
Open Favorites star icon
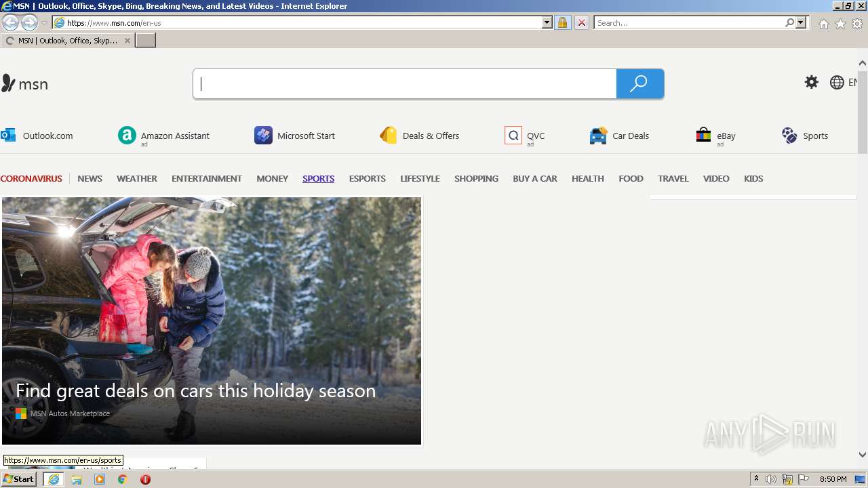pyautogui.click(x=840, y=24)
